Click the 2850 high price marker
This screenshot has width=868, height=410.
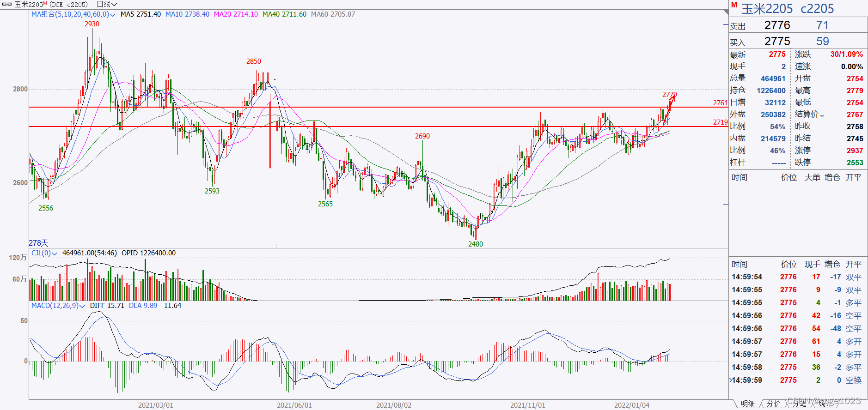pyautogui.click(x=253, y=61)
